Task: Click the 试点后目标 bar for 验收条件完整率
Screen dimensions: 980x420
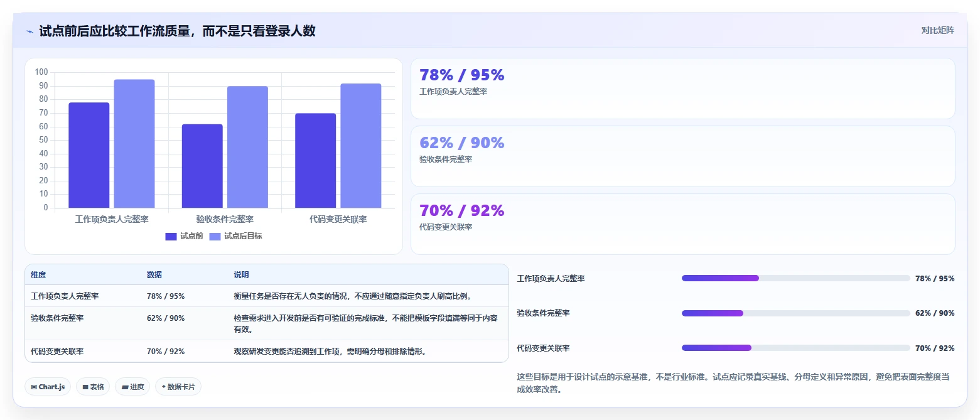Action: [x=247, y=147]
